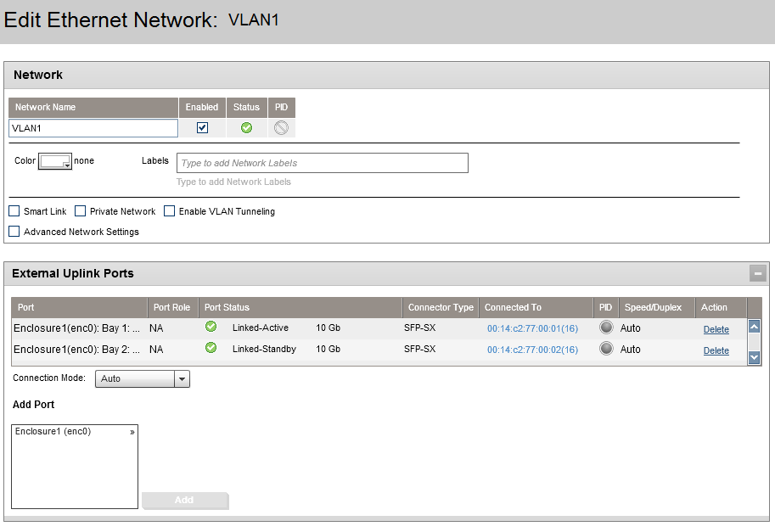This screenshot has height=532, width=775.
Task: Toggle PID indicator for Bay 2 port
Action: click(605, 348)
